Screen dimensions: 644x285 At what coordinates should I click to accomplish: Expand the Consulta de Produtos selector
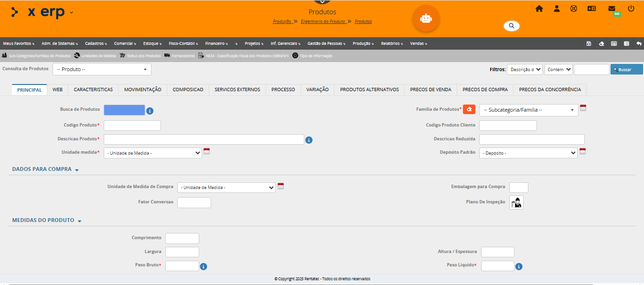pos(102,69)
